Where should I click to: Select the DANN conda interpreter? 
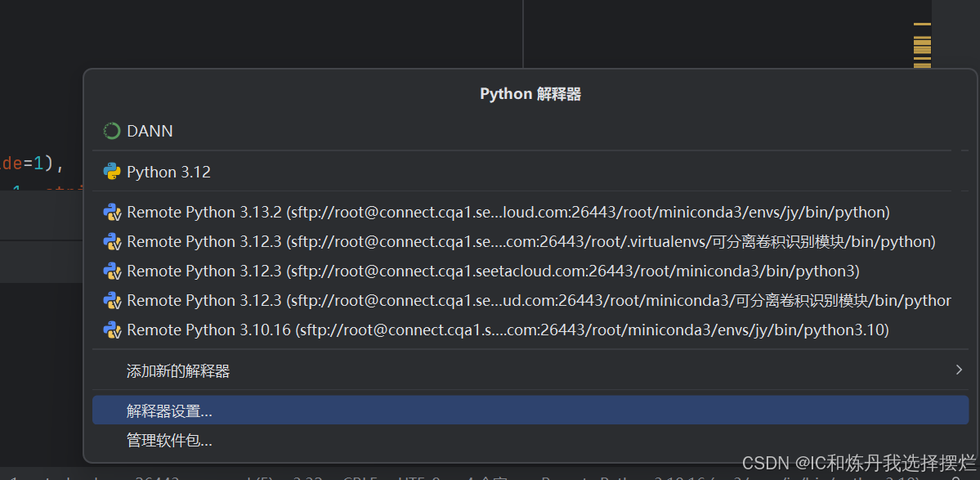click(x=530, y=132)
